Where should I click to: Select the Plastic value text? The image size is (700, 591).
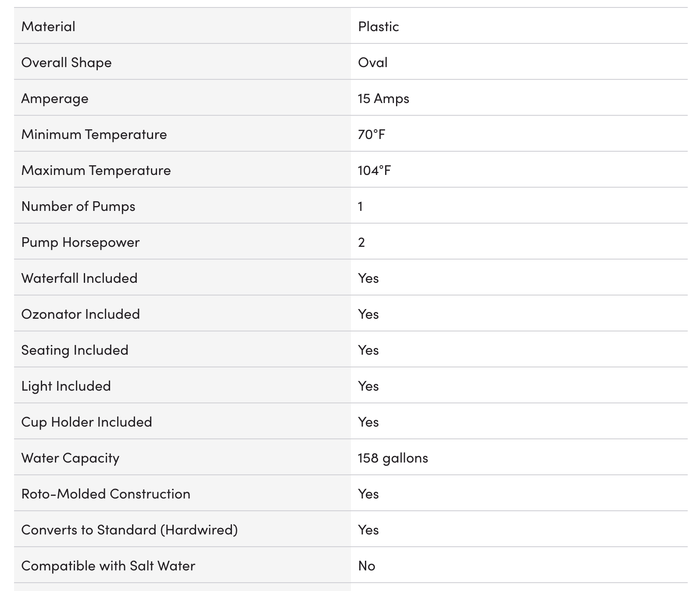379,26
